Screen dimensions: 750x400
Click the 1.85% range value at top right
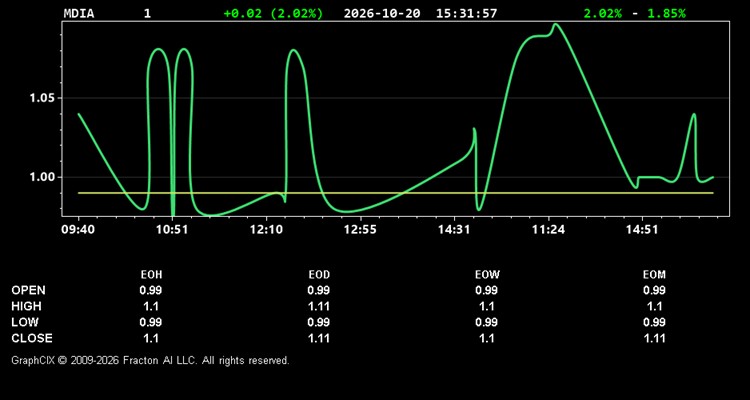(666, 13)
